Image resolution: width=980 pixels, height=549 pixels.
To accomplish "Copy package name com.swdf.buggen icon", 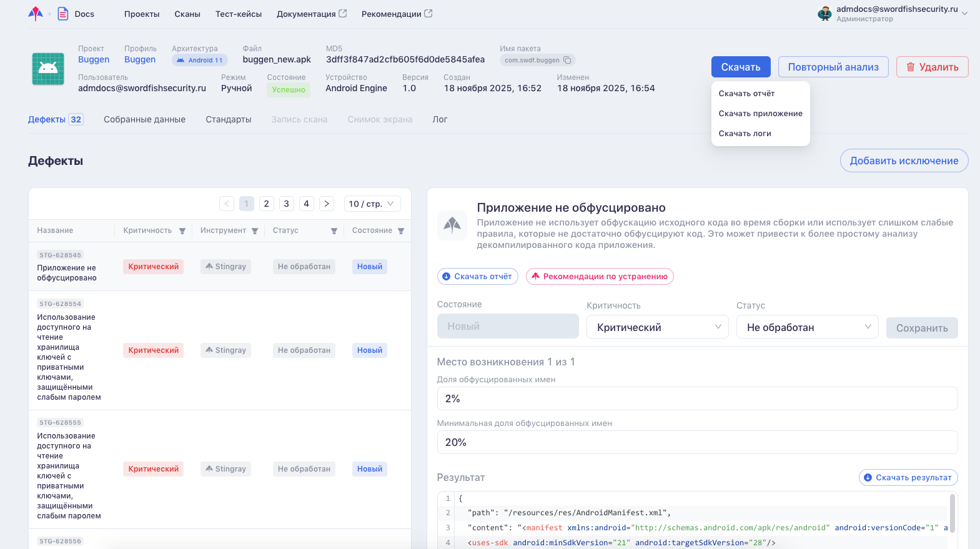I will coord(567,61).
